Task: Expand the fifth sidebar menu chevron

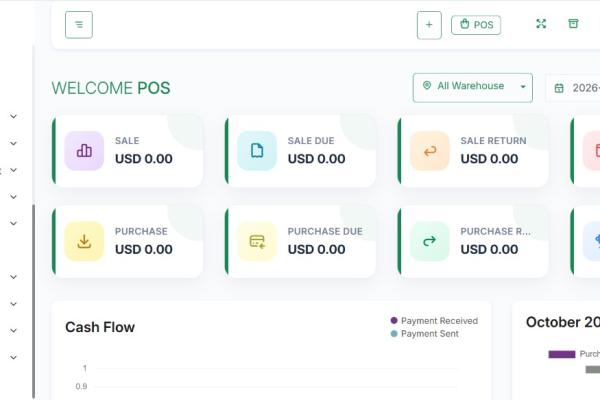Action: click(13, 223)
